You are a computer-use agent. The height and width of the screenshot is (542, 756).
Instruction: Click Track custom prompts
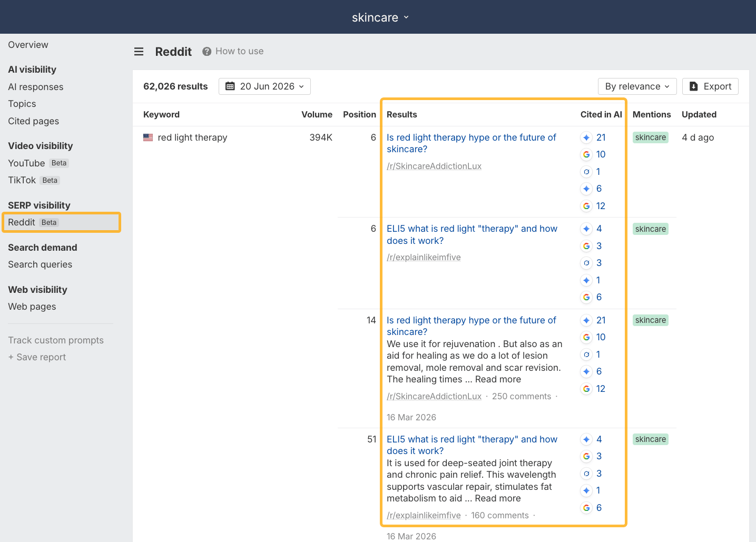(x=56, y=340)
